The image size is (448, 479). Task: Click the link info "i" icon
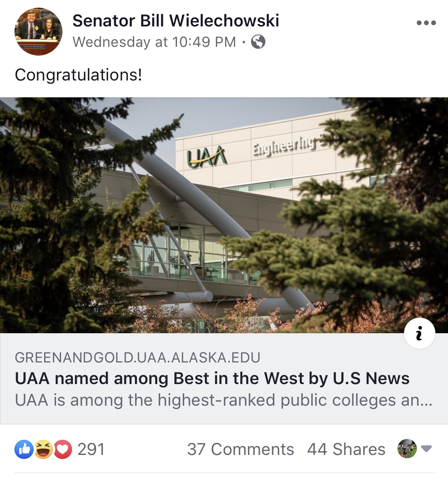tap(419, 333)
